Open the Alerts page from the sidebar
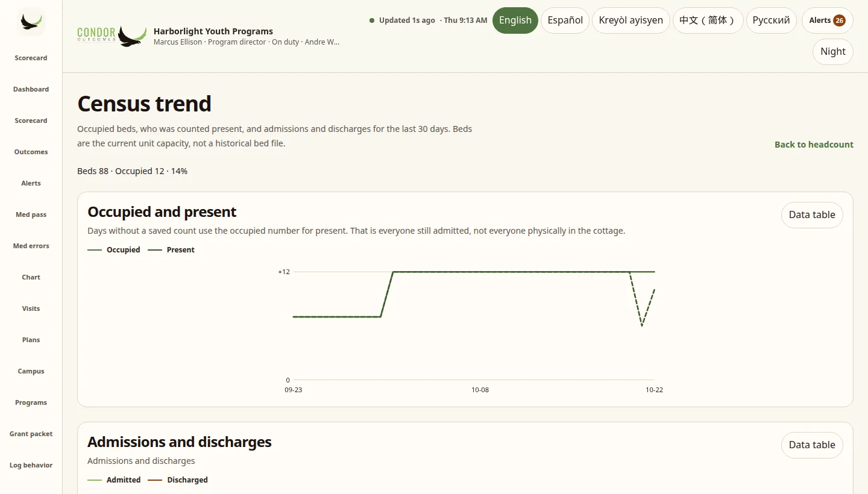 click(x=31, y=183)
